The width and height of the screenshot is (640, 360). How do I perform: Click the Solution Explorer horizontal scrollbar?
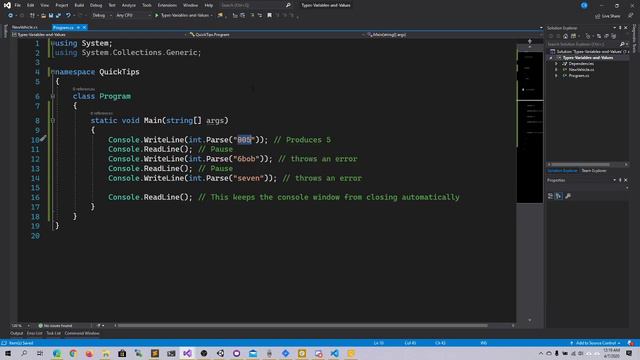point(579,164)
